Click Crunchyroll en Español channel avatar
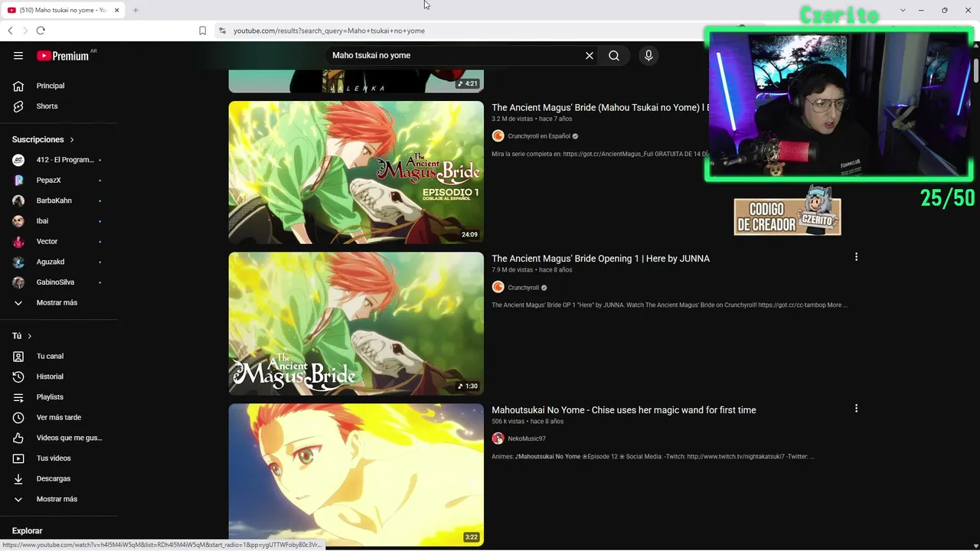The width and height of the screenshot is (980, 551). tap(498, 136)
